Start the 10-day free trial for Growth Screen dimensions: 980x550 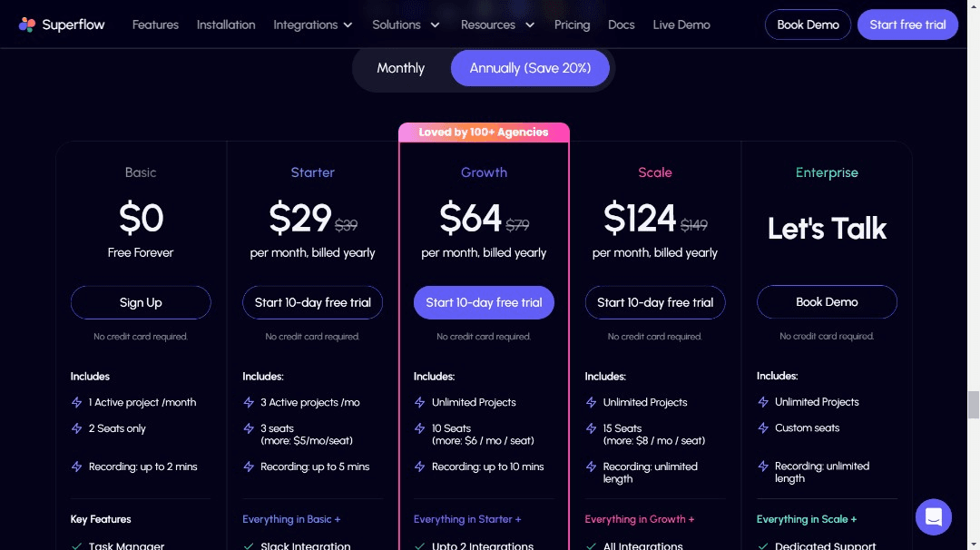click(484, 302)
